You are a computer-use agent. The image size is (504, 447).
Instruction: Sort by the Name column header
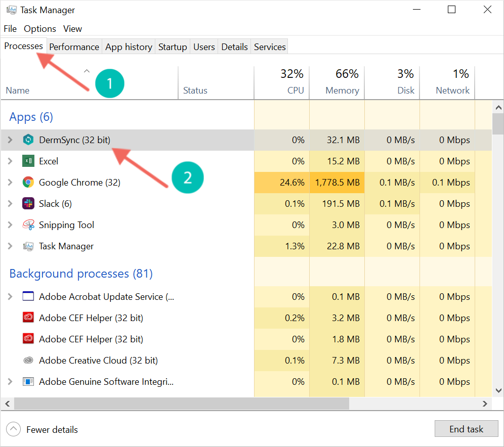90,83
